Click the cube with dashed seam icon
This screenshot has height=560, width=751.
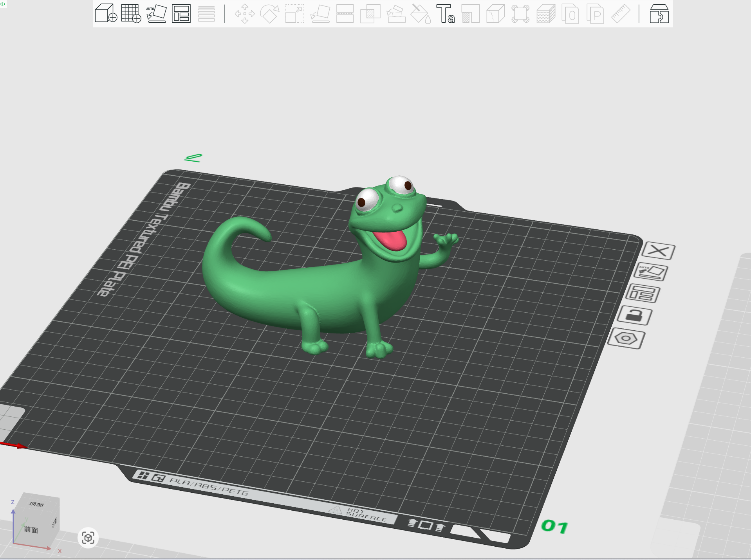pos(496,14)
